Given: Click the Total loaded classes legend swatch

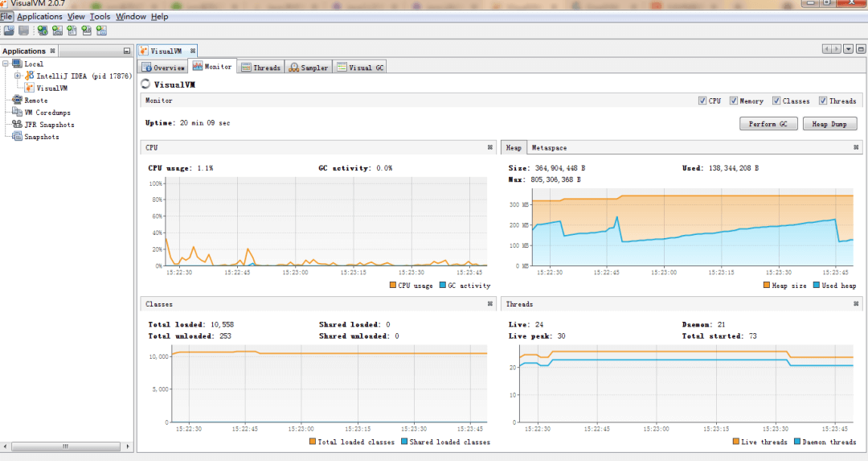Looking at the screenshot, I should pyautogui.click(x=312, y=441).
